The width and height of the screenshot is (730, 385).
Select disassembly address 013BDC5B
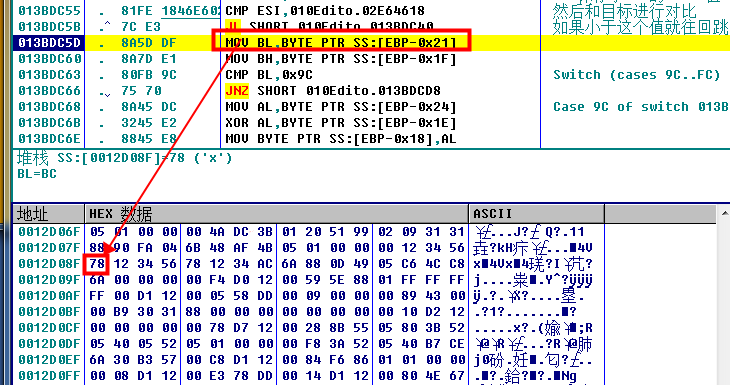tap(49, 27)
